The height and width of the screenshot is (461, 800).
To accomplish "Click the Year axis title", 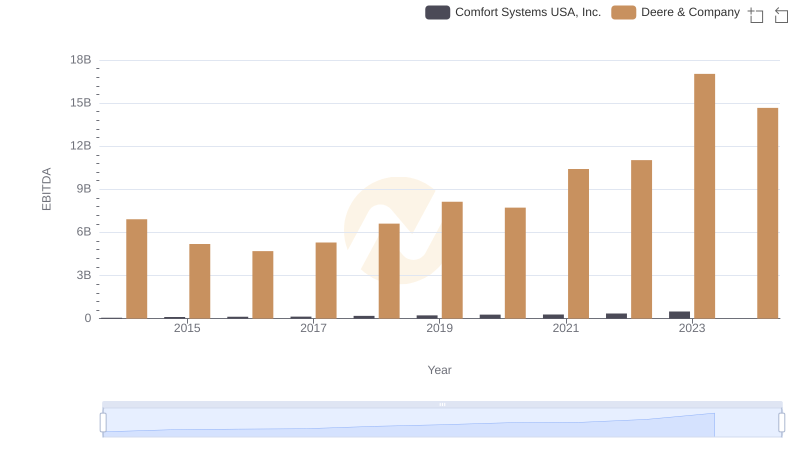I will 439,370.
